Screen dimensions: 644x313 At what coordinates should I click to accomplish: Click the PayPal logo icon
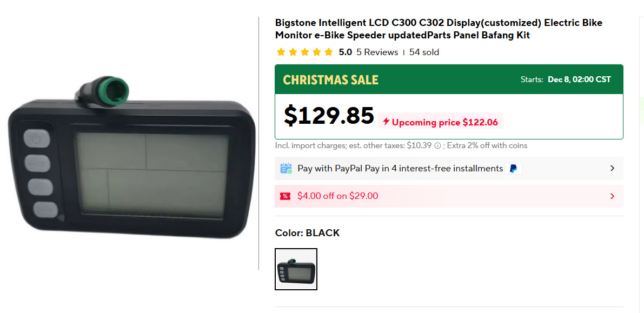pyautogui.click(x=512, y=168)
